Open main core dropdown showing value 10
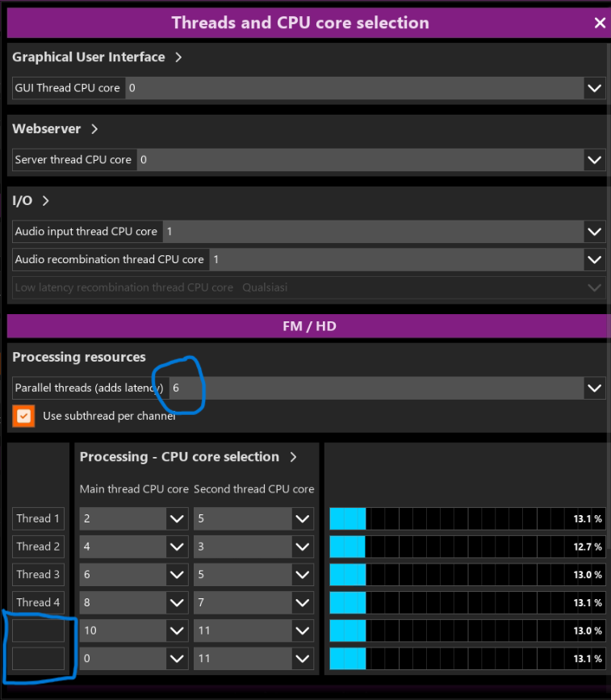 click(x=178, y=631)
